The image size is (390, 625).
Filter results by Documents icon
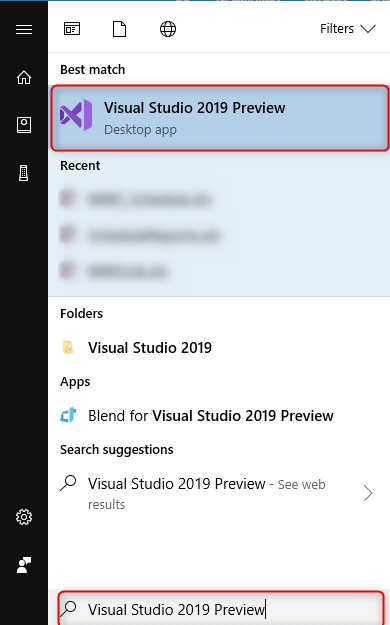click(x=119, y=29)
